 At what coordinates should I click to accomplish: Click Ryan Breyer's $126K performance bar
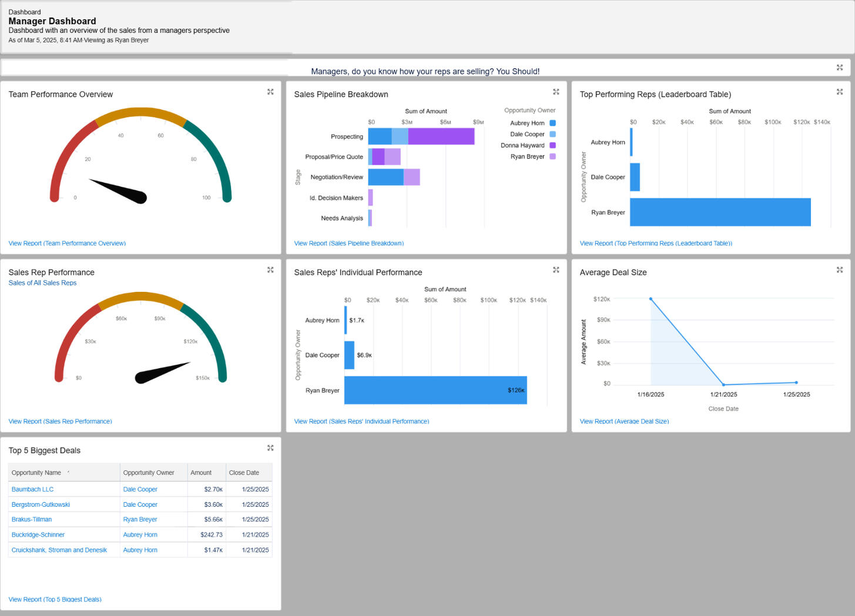435,390
